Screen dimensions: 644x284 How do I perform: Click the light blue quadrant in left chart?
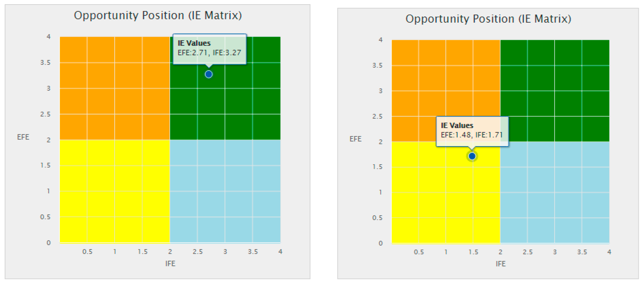click(225, 191)
